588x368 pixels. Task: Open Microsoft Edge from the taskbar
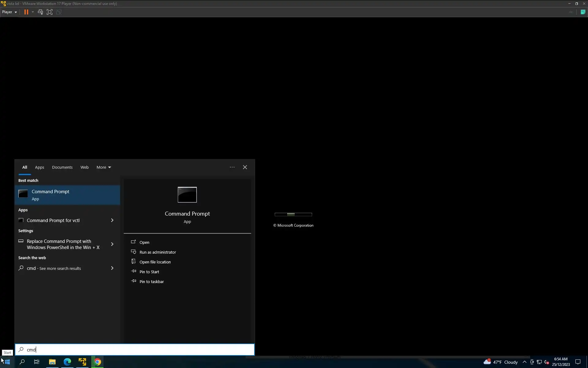click(67, 362)
